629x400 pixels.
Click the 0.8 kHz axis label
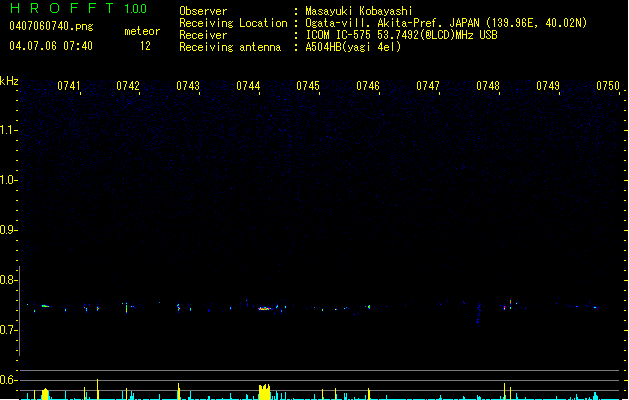coord(8,280)
